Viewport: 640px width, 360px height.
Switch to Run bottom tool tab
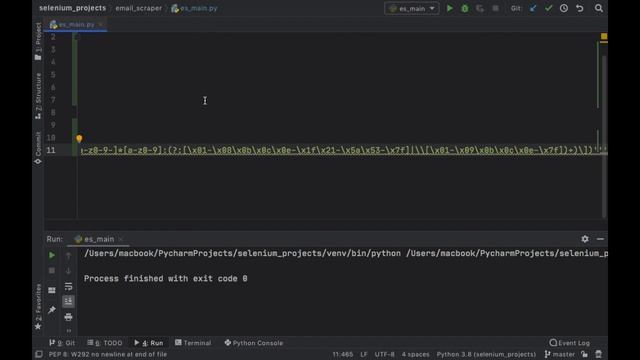[x=149, y=343]
